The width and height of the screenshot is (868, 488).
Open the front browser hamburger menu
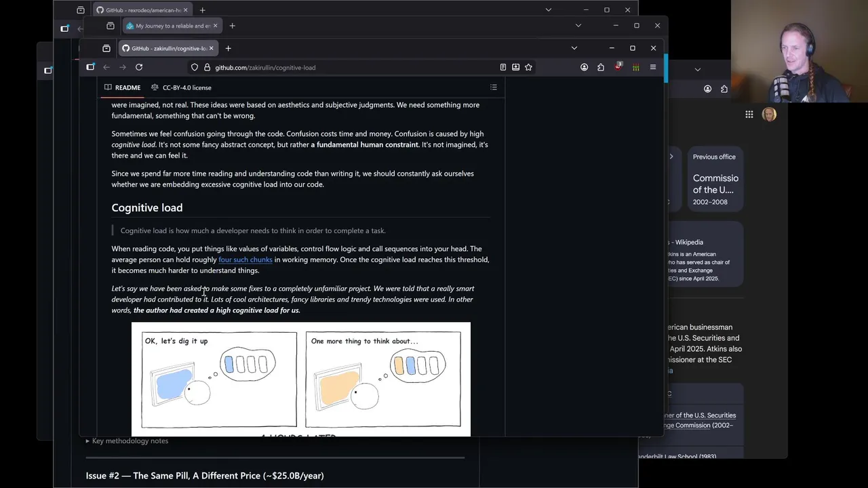pos(653,67)
